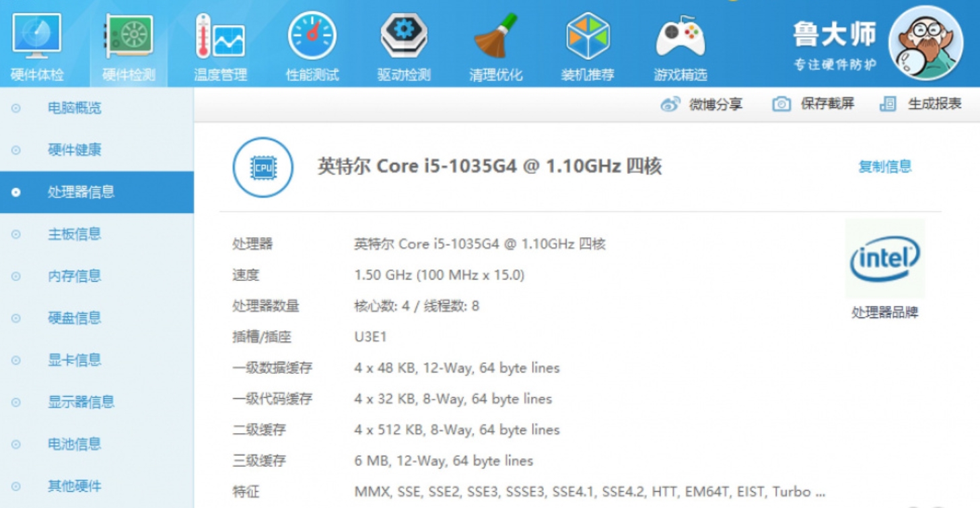
Task: Open the 游戏精选 game selection feature
Action: pos(678,40)
